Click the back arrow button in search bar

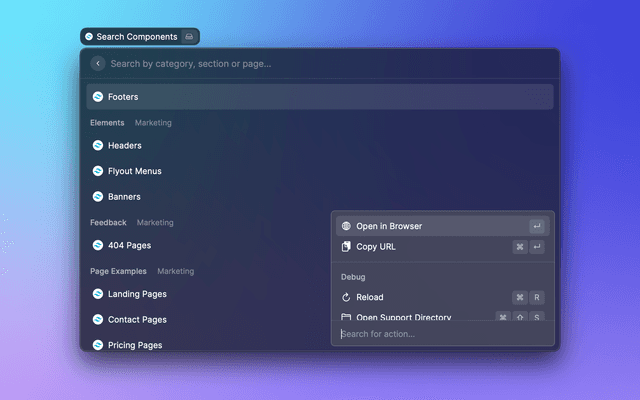(x=97, y=63)
